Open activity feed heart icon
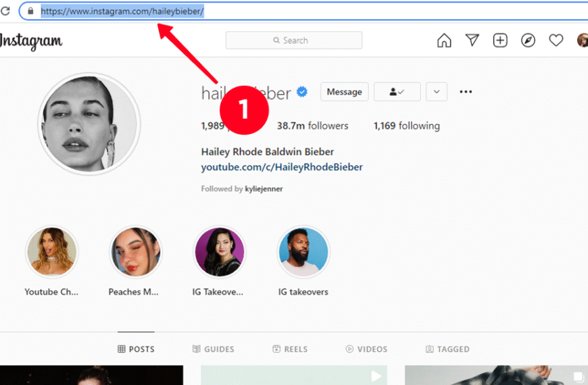Viewport: 588px width, 385px height. (x=556, y=40)
